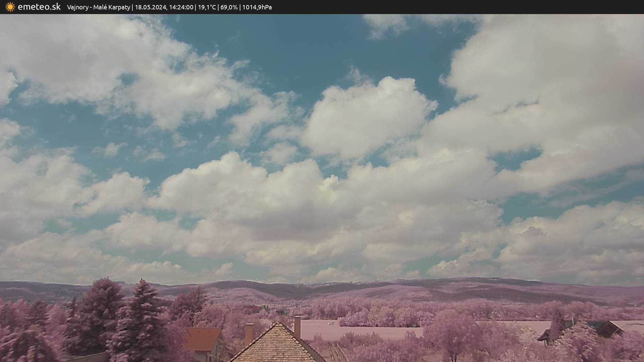Click the 69,0% humidity reading

[x=229, y=7]
